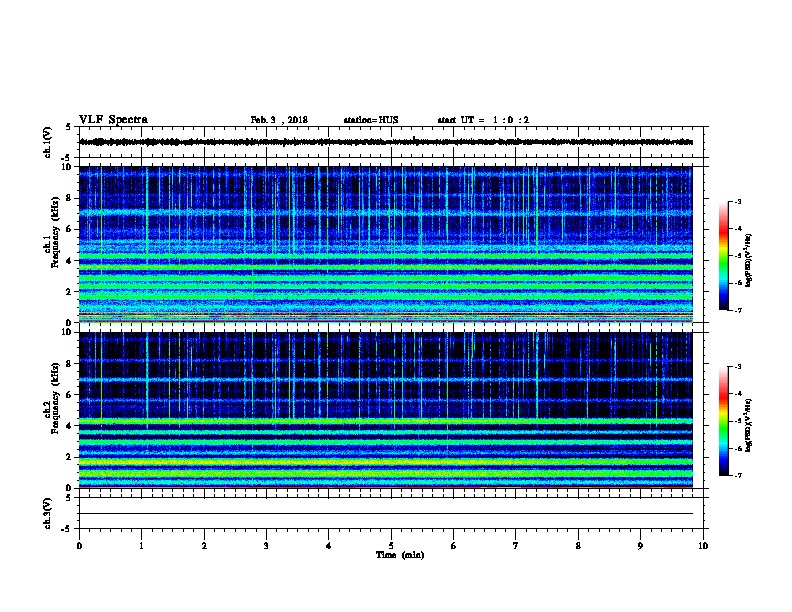Screen dimensions: 792x612
Task: Click the ch.2 colorbar "log(PSD)" units label
Action: pos(748,426)
